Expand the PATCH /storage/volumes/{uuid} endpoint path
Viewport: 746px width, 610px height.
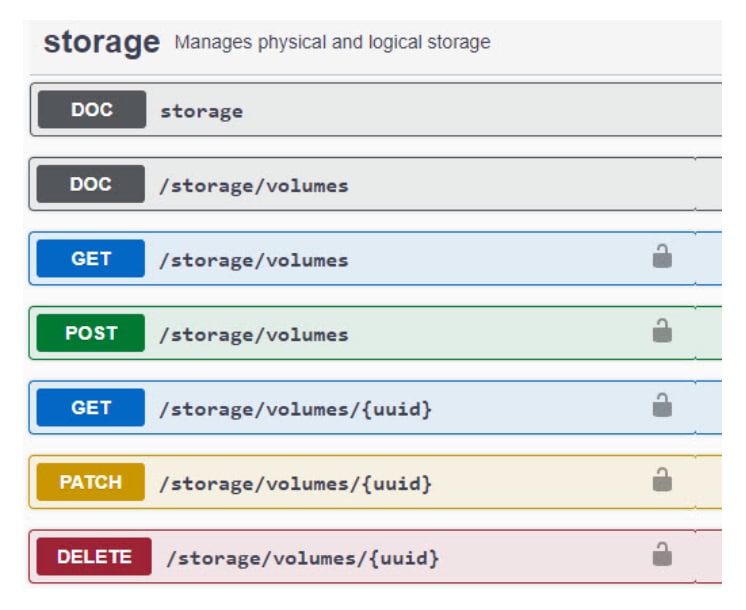pos(296,483)
